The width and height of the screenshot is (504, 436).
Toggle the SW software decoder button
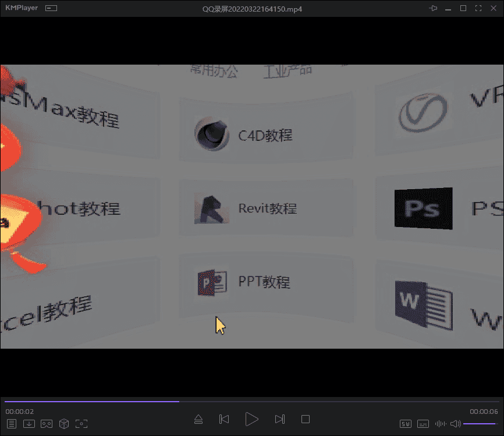(406, 423)
